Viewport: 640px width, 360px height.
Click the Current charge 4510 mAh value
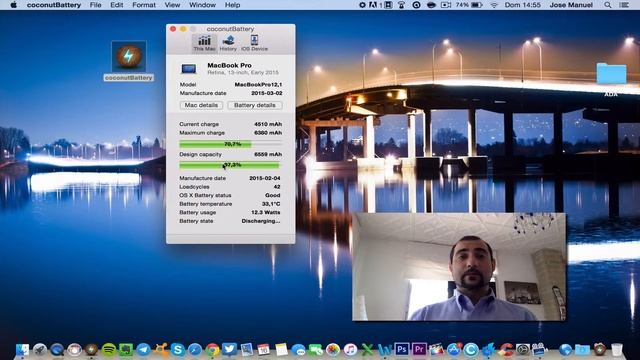pos(268,124)
